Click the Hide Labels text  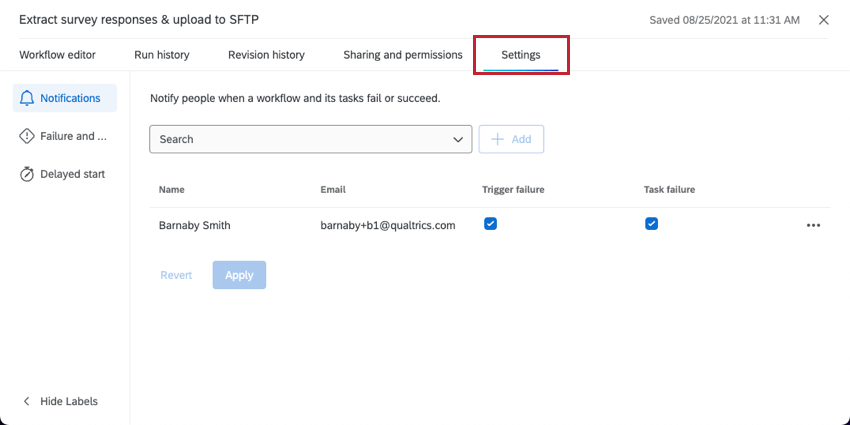[x=69, y=401]
